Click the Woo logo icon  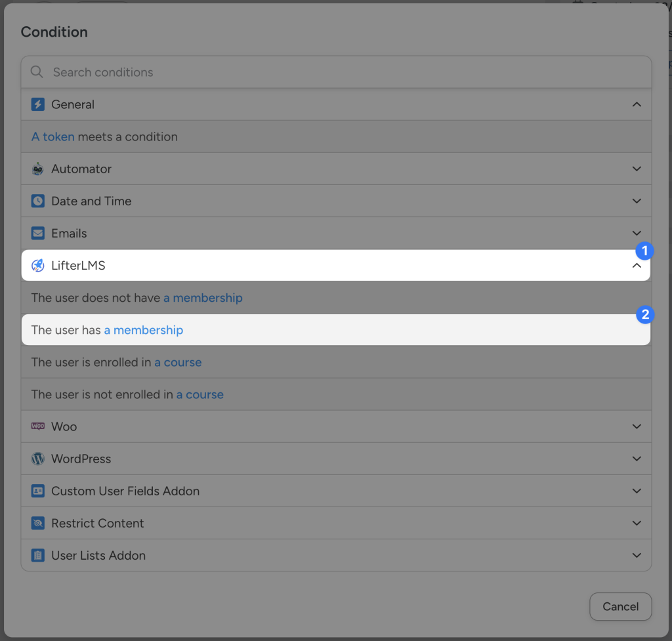click(x=37, y=426)
